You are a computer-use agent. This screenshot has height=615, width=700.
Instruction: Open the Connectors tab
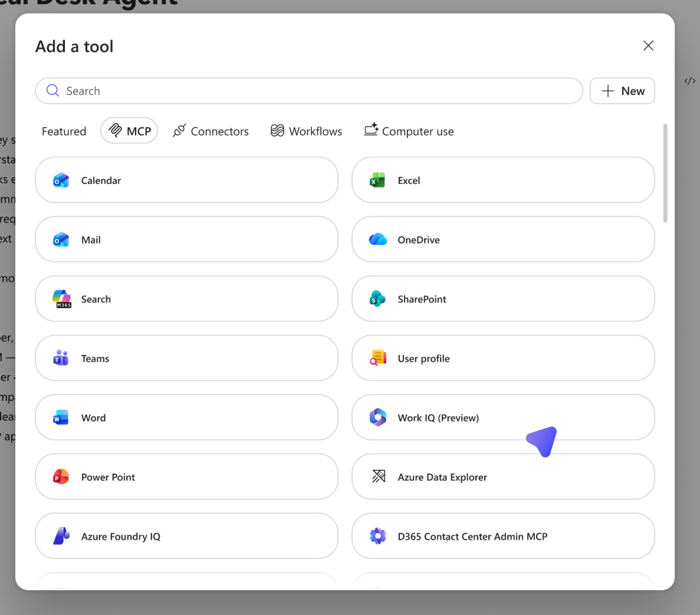coord(211,131)
